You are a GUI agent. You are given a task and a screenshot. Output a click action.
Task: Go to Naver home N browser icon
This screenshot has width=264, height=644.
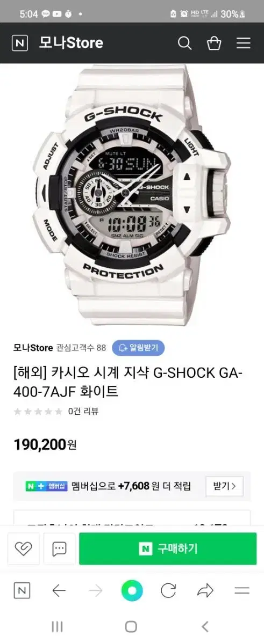[22, 591]
